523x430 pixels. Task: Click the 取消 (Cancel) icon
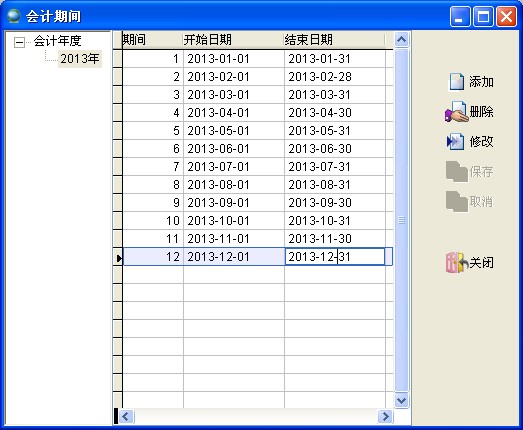(457, 201)
